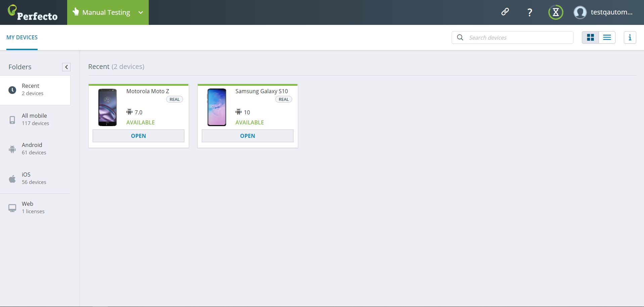Click the clock icon beside Recent

[12, 90]
